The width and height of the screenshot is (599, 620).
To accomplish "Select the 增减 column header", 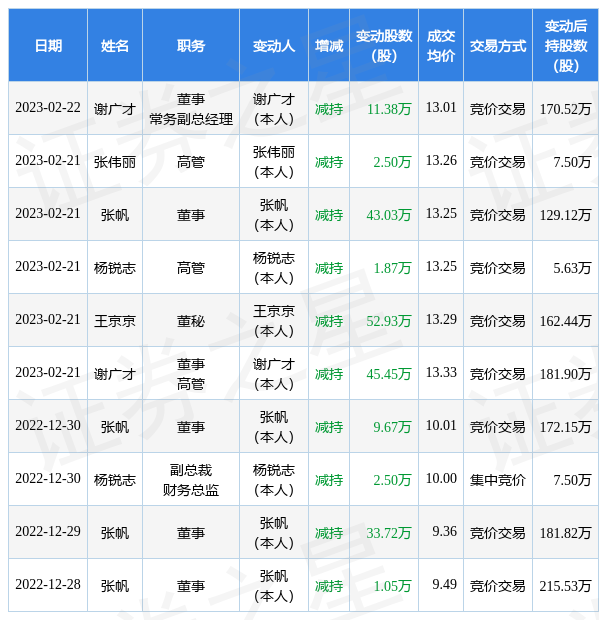I will (329, 45).
